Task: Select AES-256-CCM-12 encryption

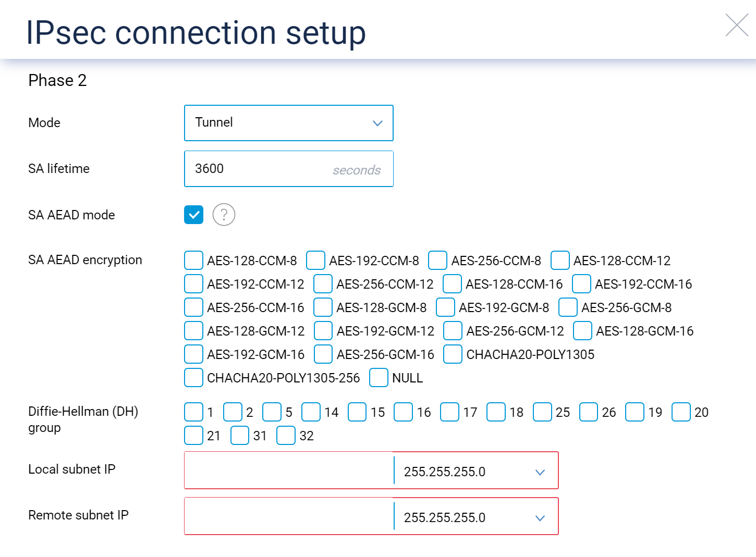Action: pos(323,283)
